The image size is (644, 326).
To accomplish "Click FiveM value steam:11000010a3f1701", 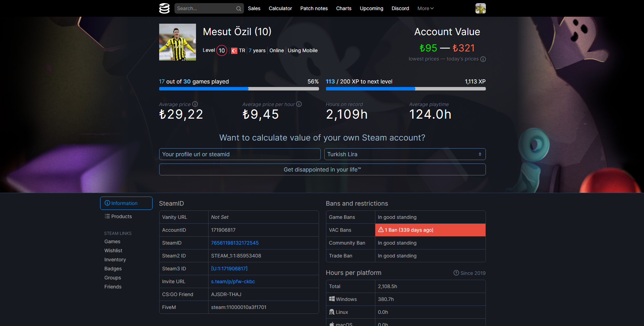I will click(x=239, y=307).
